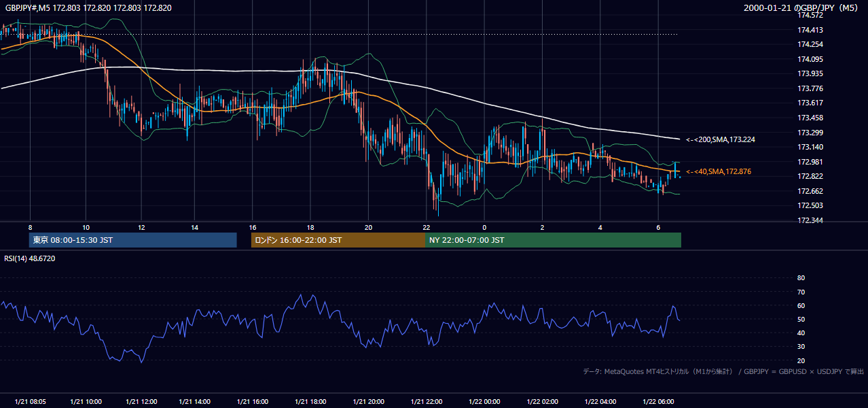Click the 174.254 price axis label

pos(810,44)
